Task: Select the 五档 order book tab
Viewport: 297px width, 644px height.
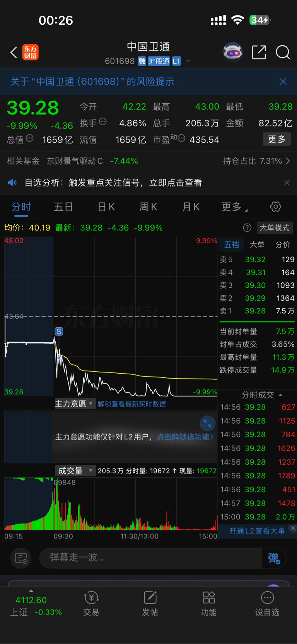Action: pos(232,244)
